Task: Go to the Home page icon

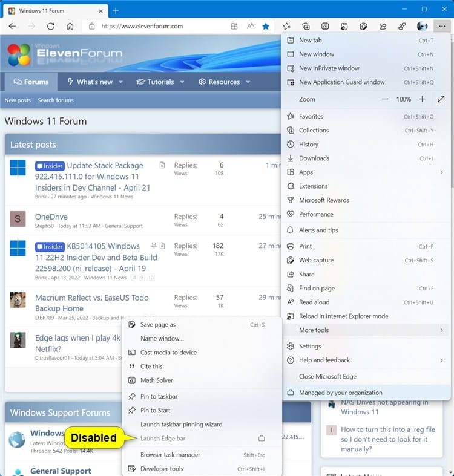Action: click(70, 26)
